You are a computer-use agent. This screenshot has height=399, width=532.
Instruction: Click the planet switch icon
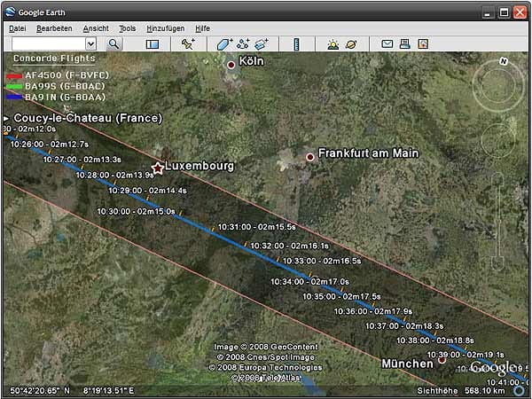(x=351, y=43)
